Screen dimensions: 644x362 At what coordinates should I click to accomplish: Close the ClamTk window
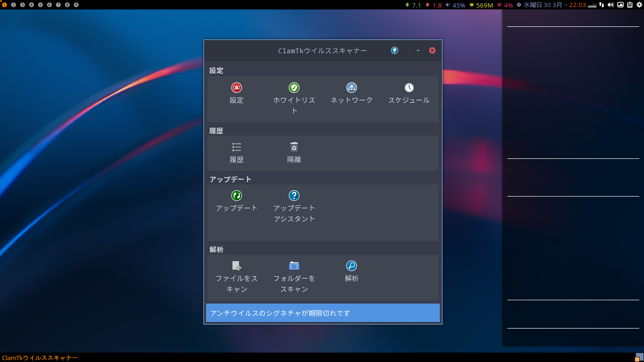point(432,50)
